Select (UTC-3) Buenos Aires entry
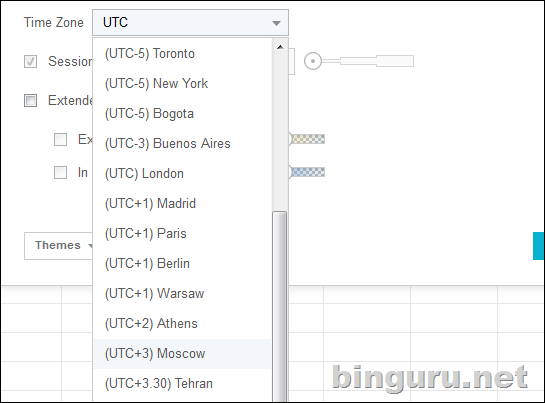The image size is (545, 403). click(182, 144)
